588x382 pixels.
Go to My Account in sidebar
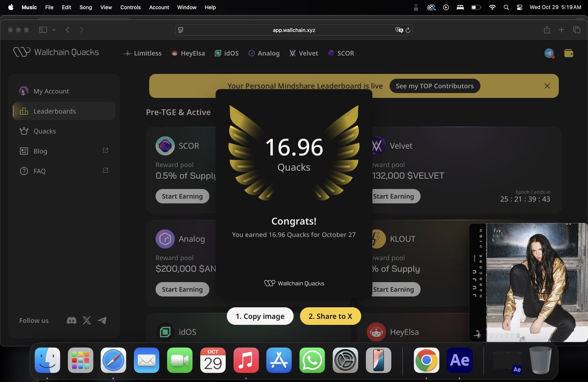pyautogui.click(x=64, y=91)
